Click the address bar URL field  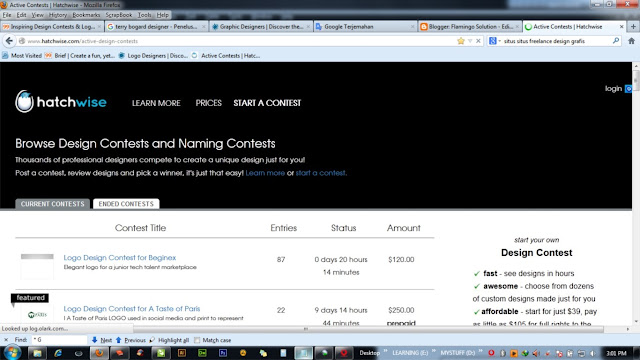[x=241, y=41]
